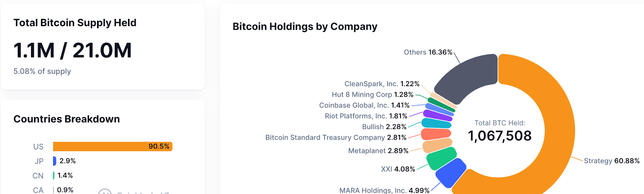The image size is (644, 194).
Task: Click the Total BTC Held 1,067,508 figure
Action: pyautogui.click(x=500, y=136)
